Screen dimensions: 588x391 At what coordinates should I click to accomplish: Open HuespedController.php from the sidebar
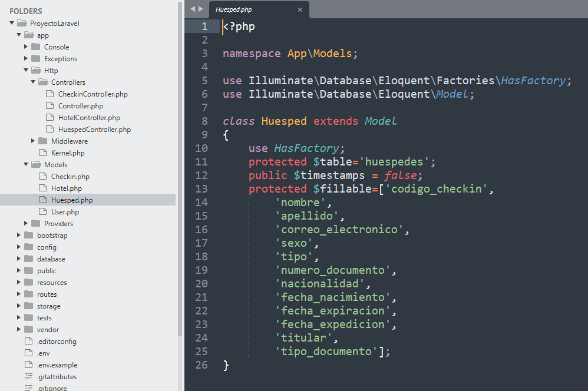[94, 130]
